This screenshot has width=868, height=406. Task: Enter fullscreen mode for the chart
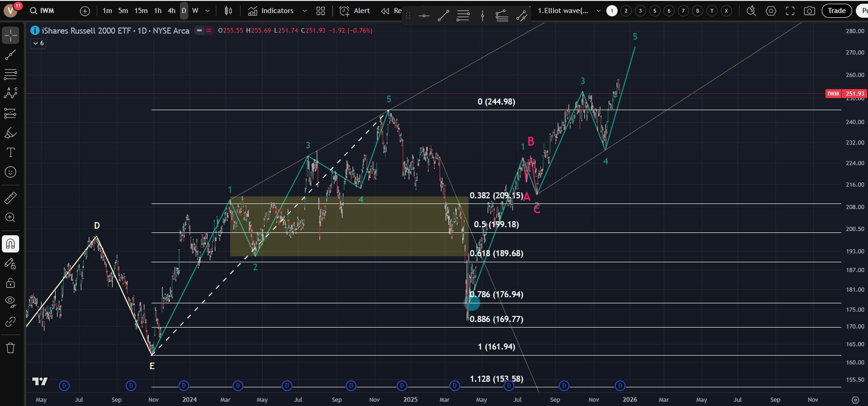click(x=790, y=11)
